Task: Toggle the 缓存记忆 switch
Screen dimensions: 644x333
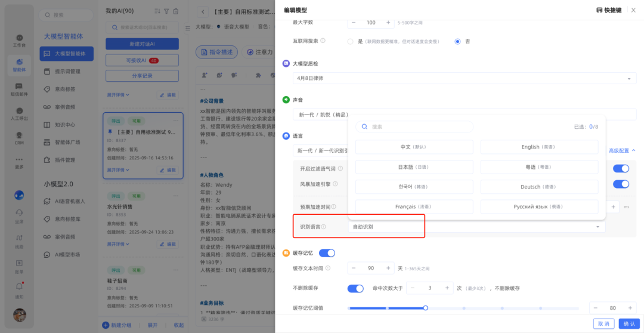Action: pos(327,253)
